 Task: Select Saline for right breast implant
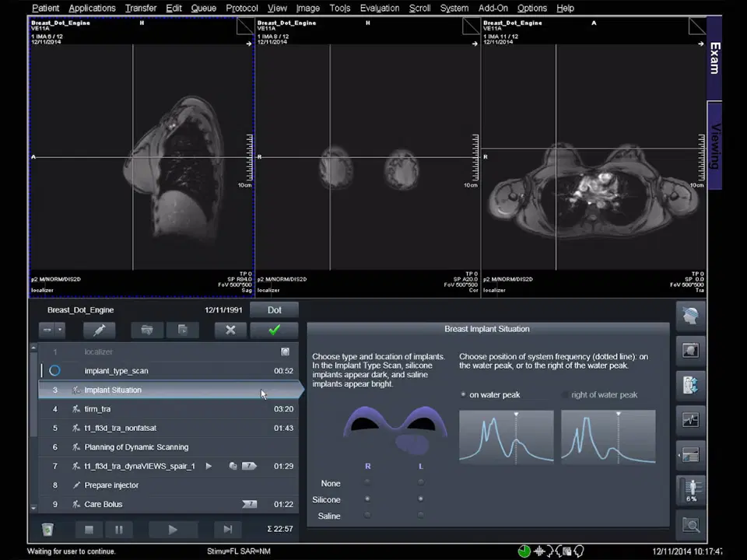coord(367,516)
